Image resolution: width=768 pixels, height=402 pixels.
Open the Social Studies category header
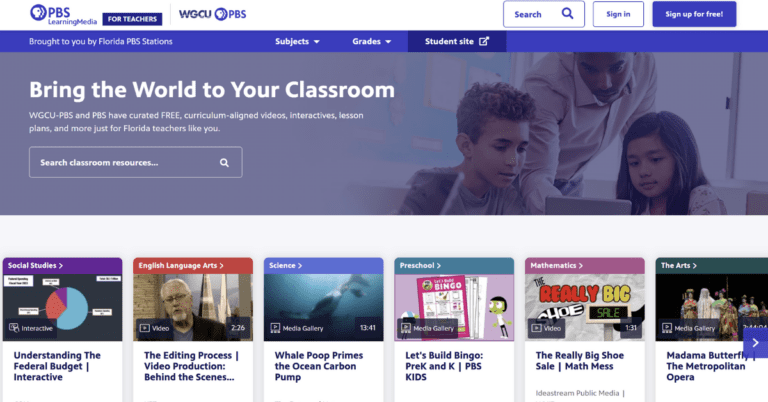pos(36,265)
